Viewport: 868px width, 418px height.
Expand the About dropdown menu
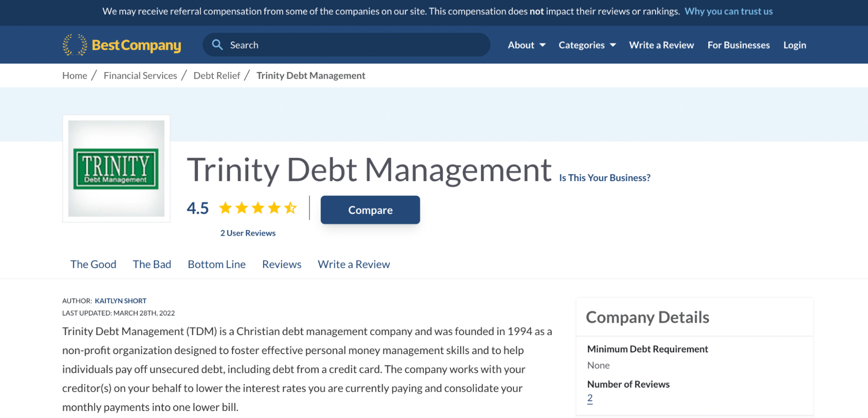(527, 45)
